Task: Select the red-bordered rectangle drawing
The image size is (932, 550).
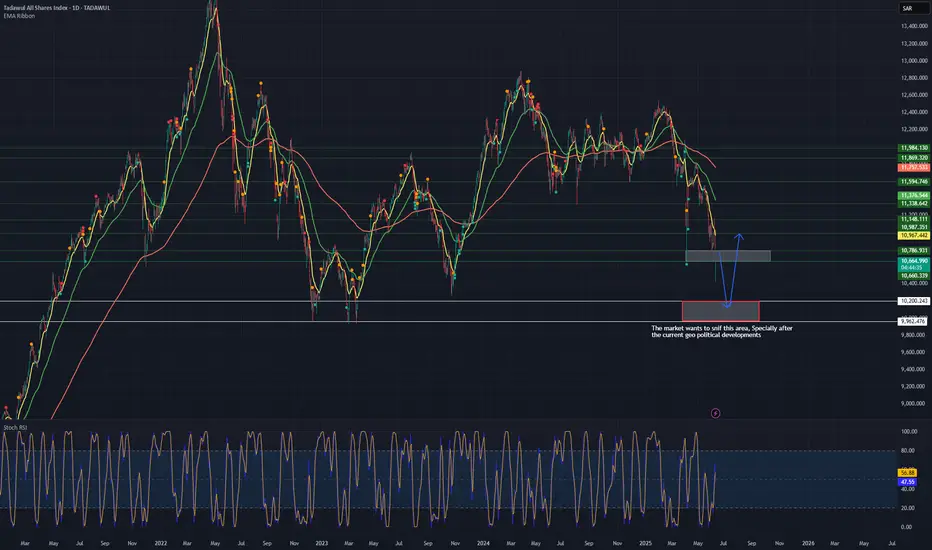Action: click(x=720, y=312)
